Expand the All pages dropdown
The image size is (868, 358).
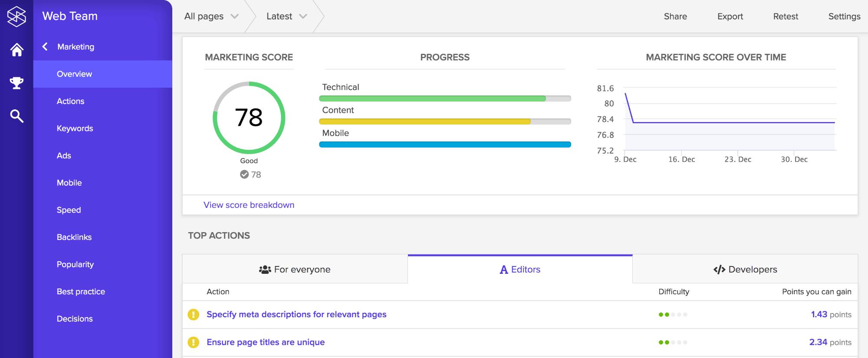point(211,16)
